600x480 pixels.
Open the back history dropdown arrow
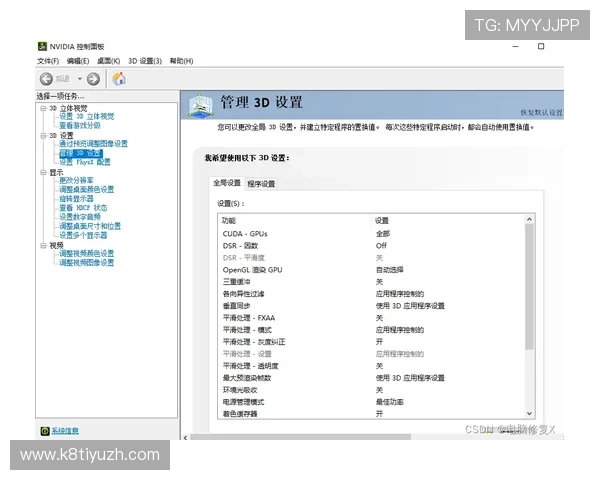click(x=80, y=79)
